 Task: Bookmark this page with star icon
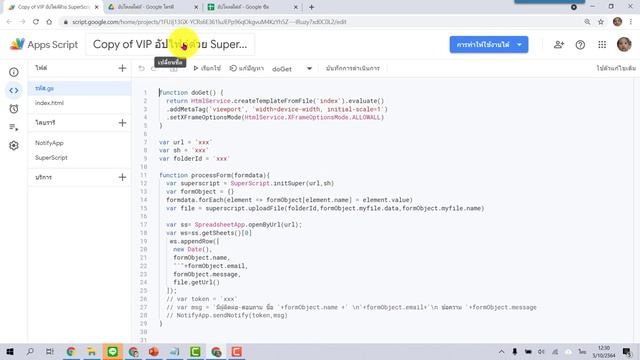[601, 22]
